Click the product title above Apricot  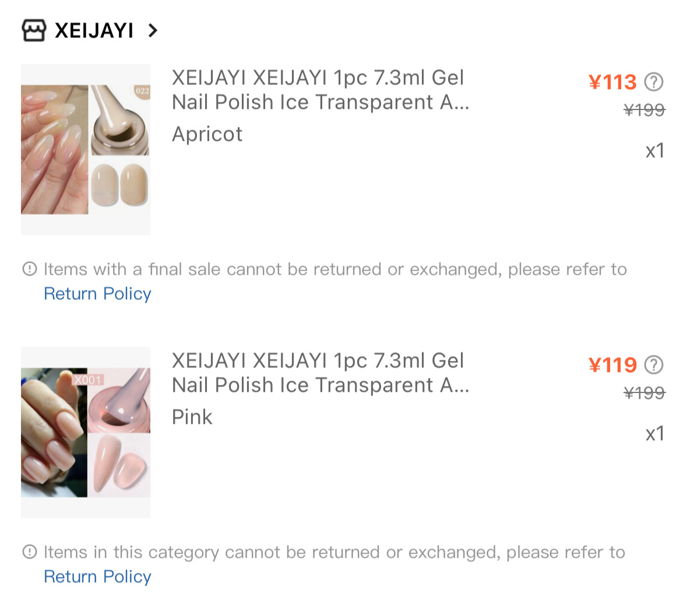[x=320, y=90]
